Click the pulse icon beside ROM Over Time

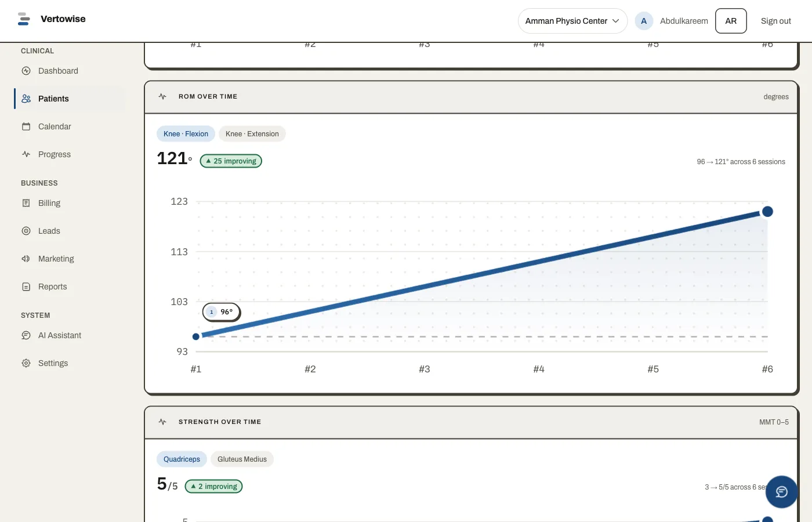[162, 96]
